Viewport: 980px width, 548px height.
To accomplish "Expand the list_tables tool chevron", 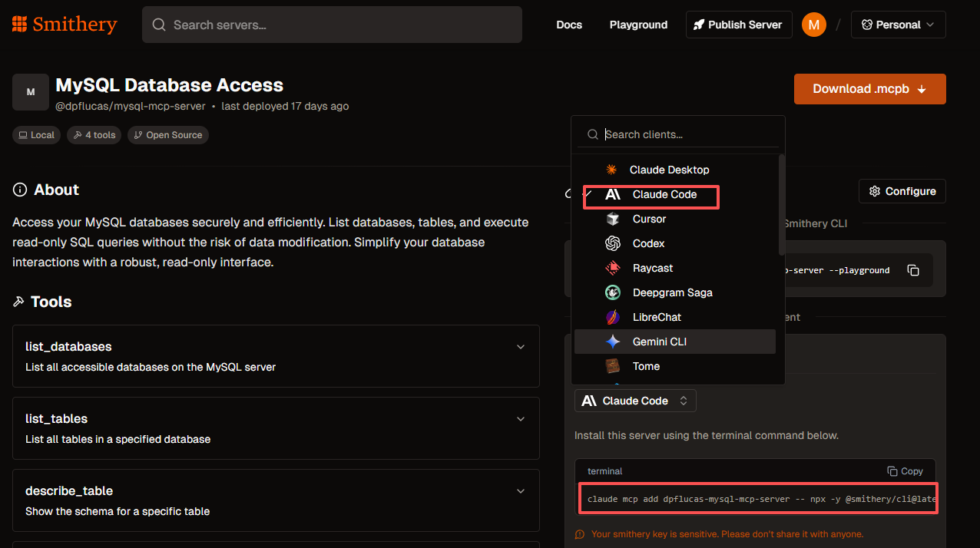I will point(521,419).
